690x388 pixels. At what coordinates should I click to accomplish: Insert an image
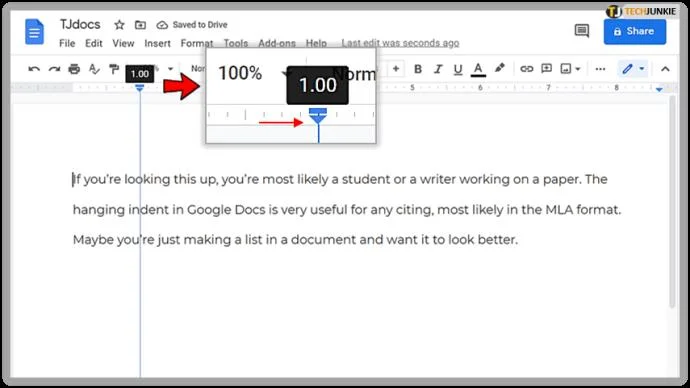pyautogui.click(x=566, y=69)
